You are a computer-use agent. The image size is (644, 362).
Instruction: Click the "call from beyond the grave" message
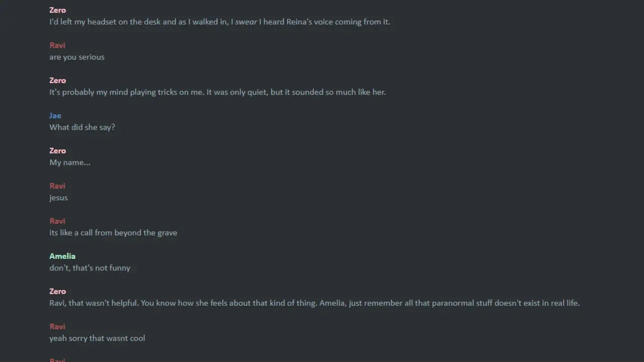click(113, 233)
